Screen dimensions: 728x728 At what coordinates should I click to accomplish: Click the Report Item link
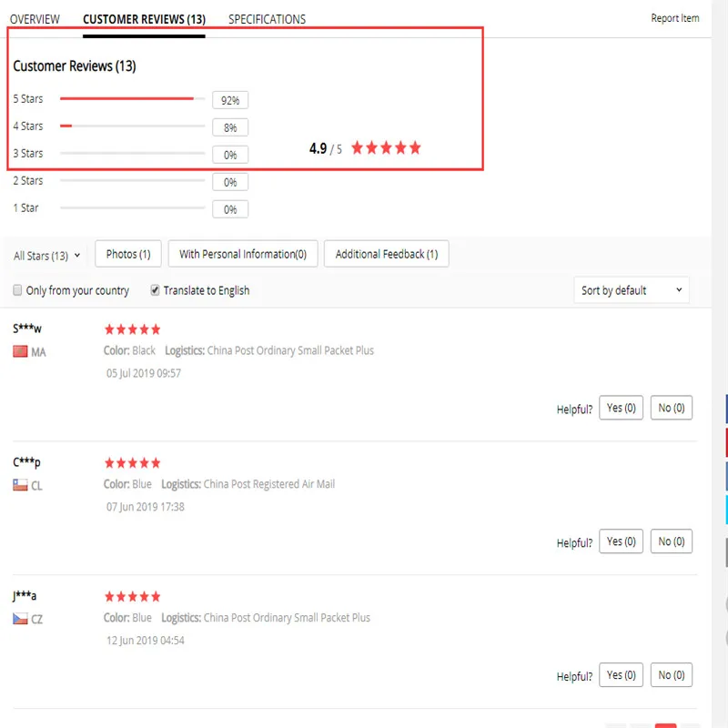point(674,18)
